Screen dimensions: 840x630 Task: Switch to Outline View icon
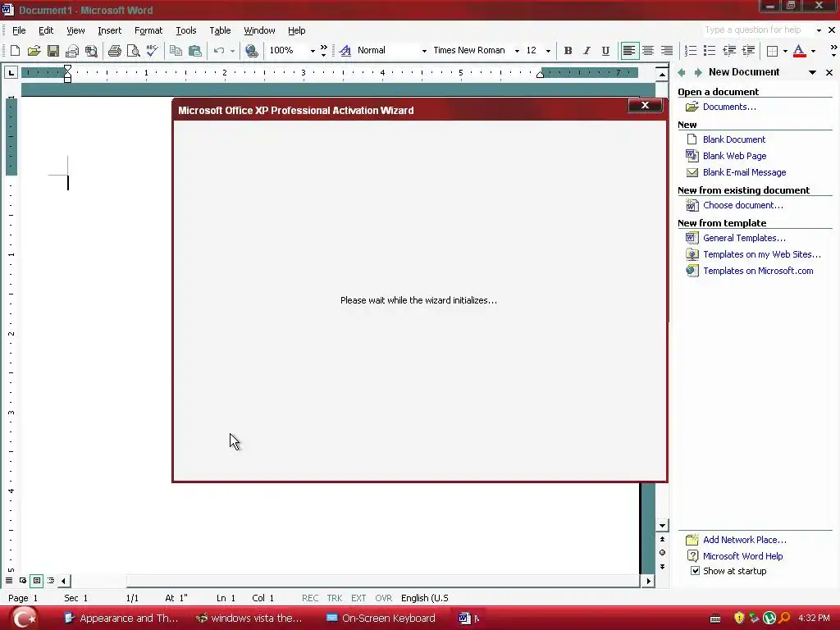[x=51, y=580]
